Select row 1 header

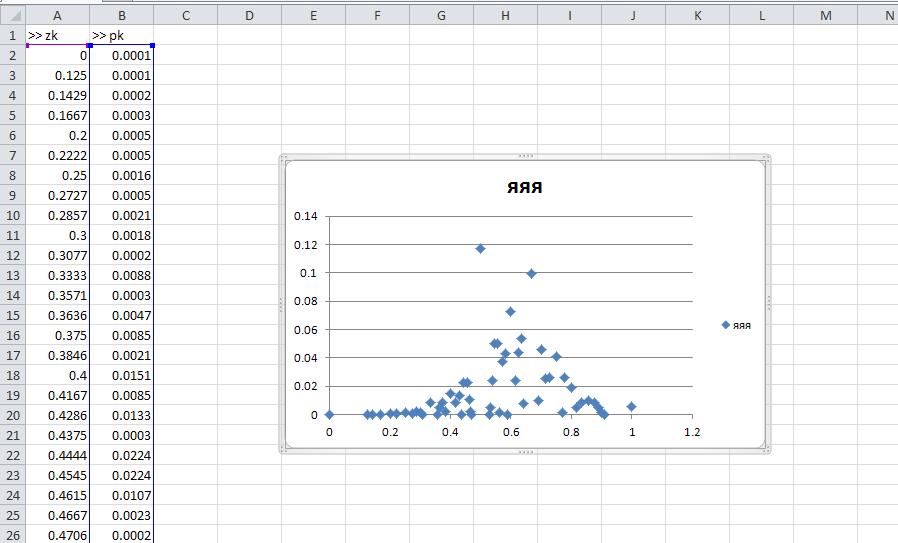pyautogui.click(x=13, y=36)
